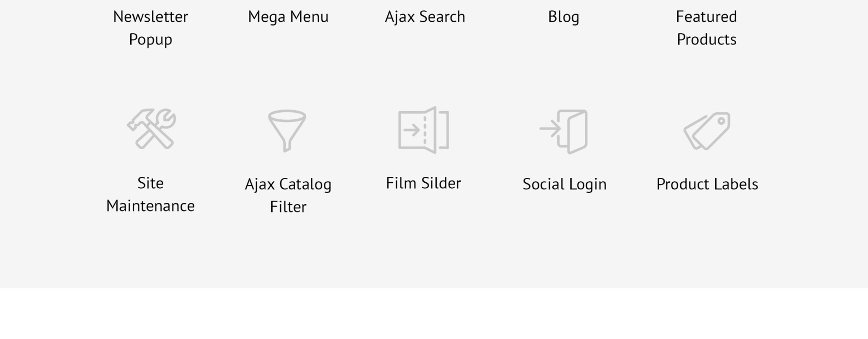Click the Site Maintenance text label

tap(151, 194)
